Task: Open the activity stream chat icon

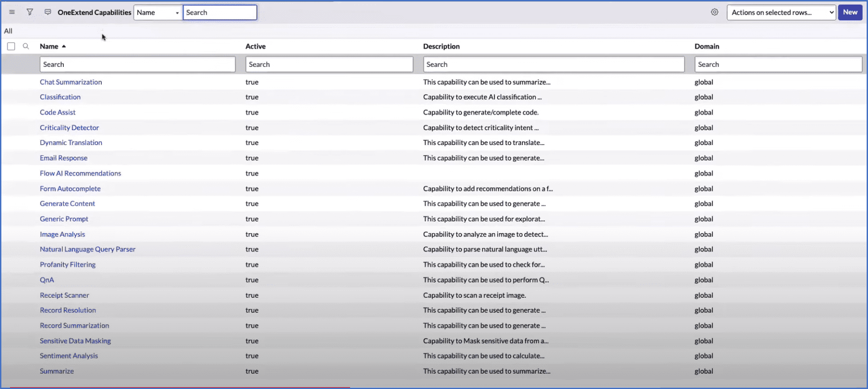Action: [x=47, y=12]
